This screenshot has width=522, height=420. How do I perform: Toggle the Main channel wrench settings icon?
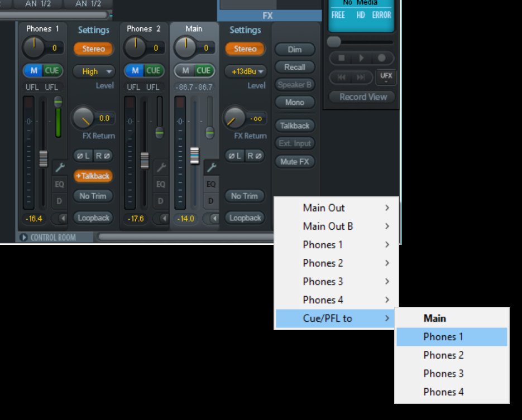(211, 167)
